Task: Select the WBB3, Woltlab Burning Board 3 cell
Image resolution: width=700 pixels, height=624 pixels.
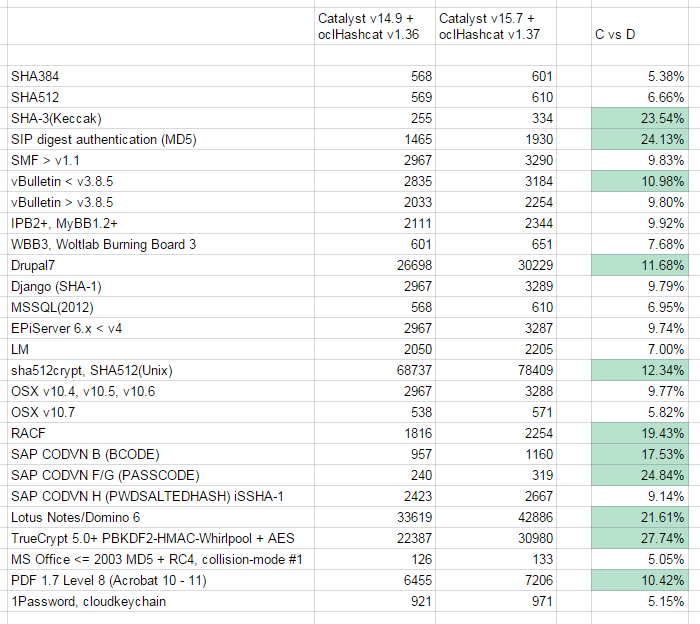Action: tap(161, 244)
